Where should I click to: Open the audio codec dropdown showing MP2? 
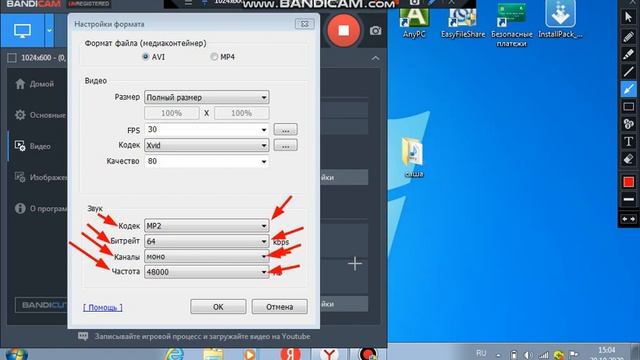click(x=207, y=226)
